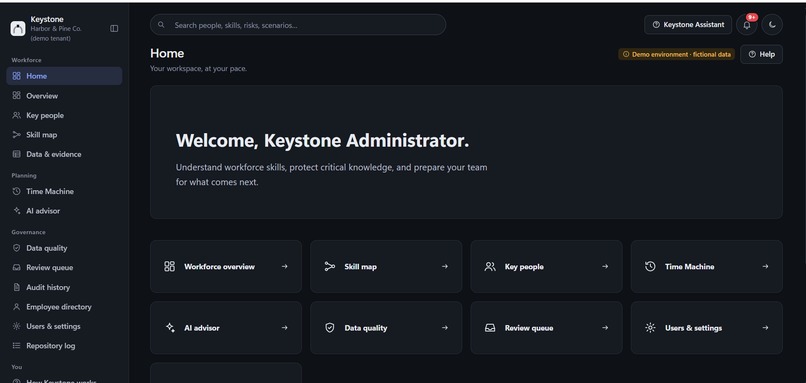806x383 pixels.
Task: Click the 'Harbor & Pine Co.' tenant text
Action: click(56, 29)
